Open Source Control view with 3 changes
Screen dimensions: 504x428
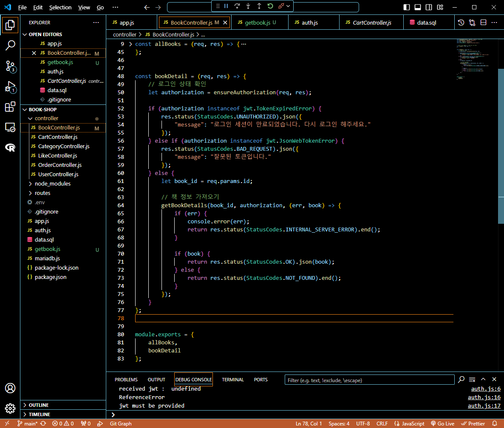coord(10,66)
